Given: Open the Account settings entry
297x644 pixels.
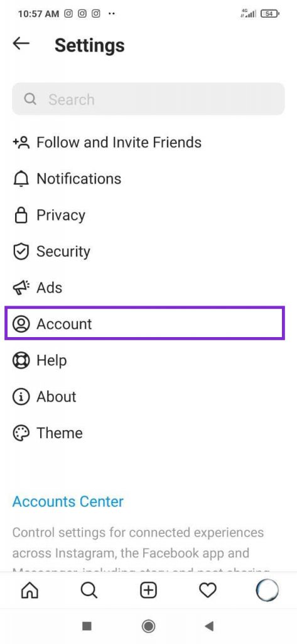Looking at the screenshot, I should 144,324.
